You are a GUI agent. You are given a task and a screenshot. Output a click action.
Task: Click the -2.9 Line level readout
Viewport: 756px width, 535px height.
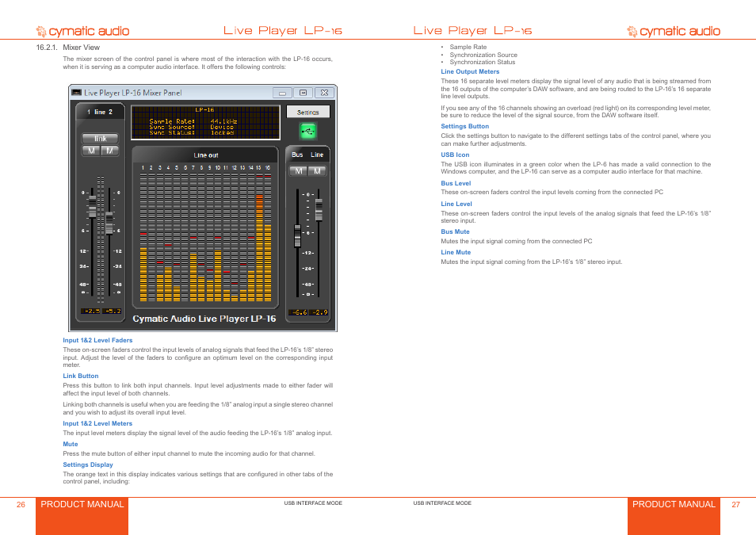coord(319,312)
